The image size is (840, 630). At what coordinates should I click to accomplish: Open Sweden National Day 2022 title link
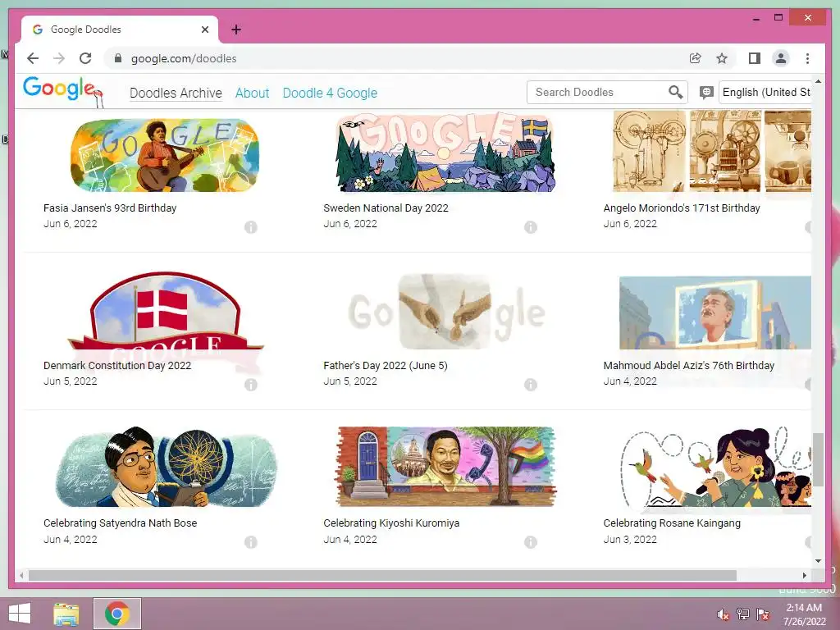[x=386, y=208]
